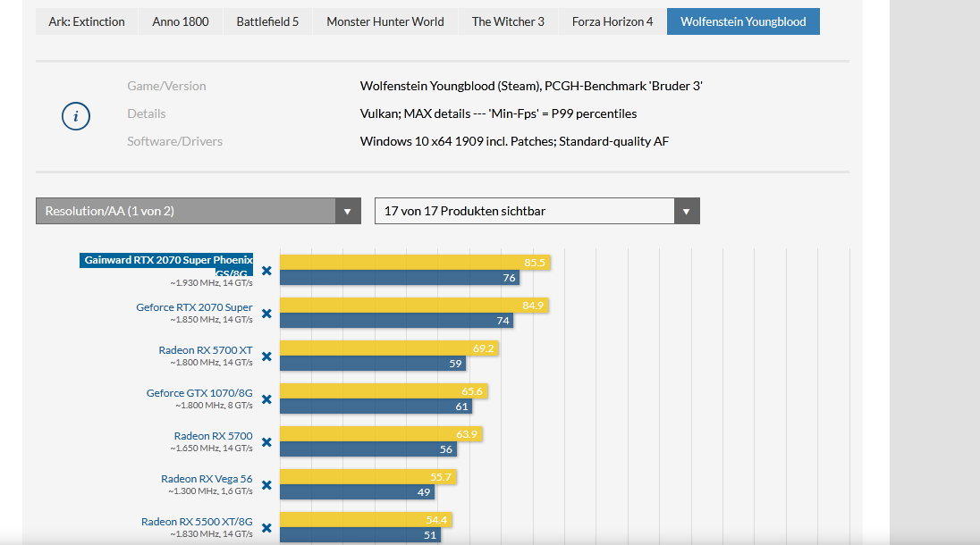Open the Geforce GTX 1070/8G link

(199, 393)
